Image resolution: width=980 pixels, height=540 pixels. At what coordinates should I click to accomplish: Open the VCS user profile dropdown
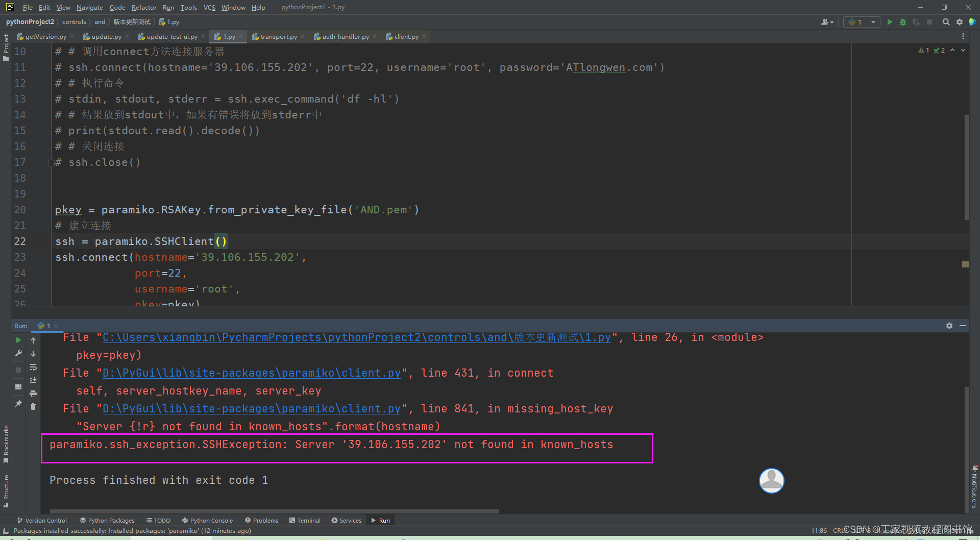[827, 22]
